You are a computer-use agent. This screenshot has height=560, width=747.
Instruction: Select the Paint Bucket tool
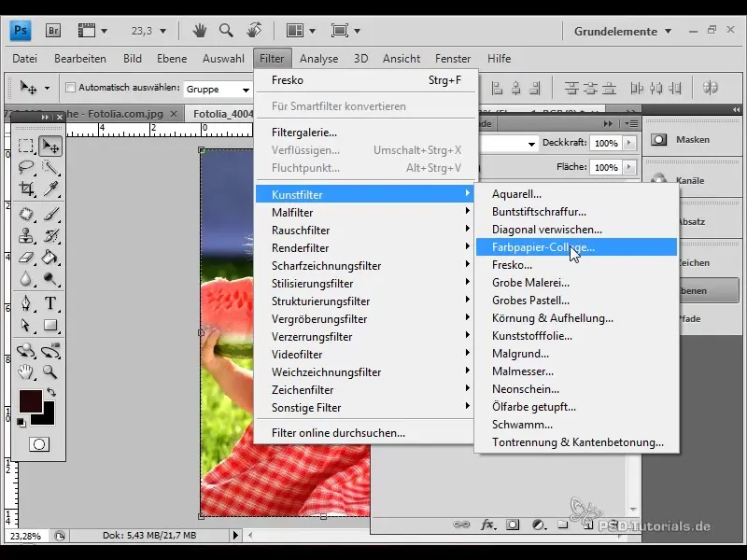click(50, 258)
